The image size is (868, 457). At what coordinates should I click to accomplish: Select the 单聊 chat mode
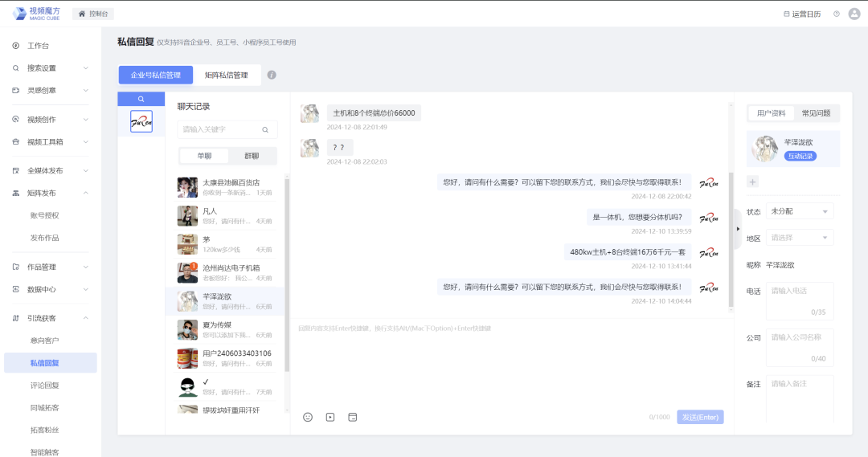pyautogui.click(x=204, y=156)
